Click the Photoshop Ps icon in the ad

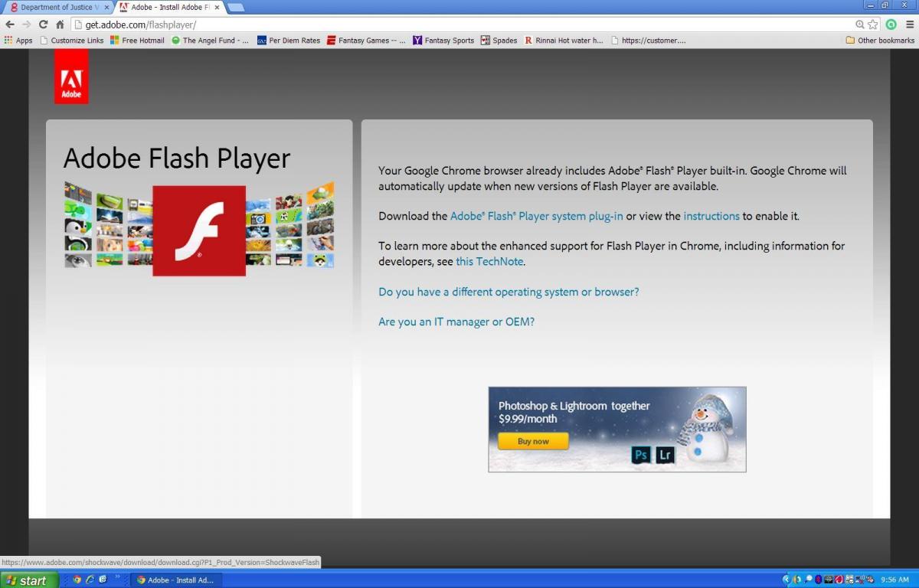click(641, 455)
